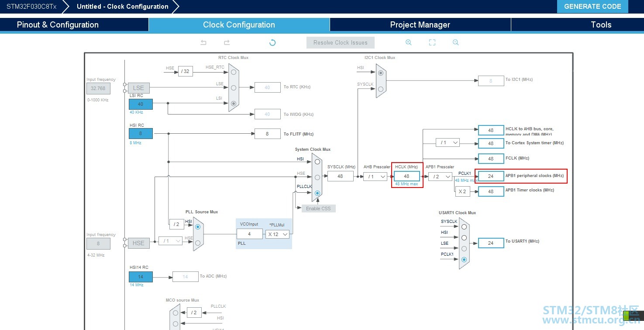
Task: Click the HSI14 RC 14 value box
Action: (x=141, y=277)
